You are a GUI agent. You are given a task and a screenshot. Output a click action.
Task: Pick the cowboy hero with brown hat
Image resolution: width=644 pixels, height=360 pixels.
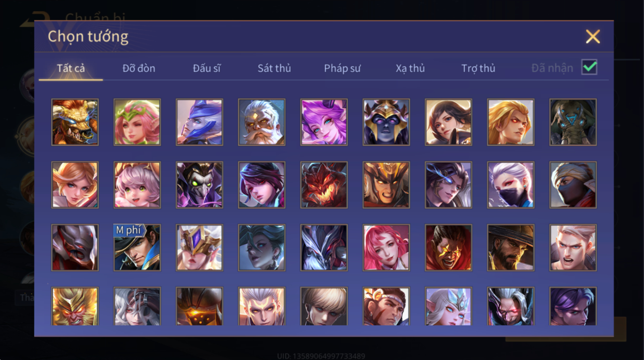511,248
